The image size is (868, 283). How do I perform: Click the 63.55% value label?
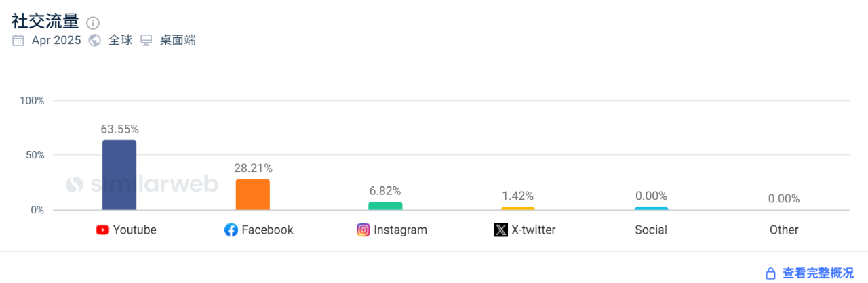click(119, 129)
